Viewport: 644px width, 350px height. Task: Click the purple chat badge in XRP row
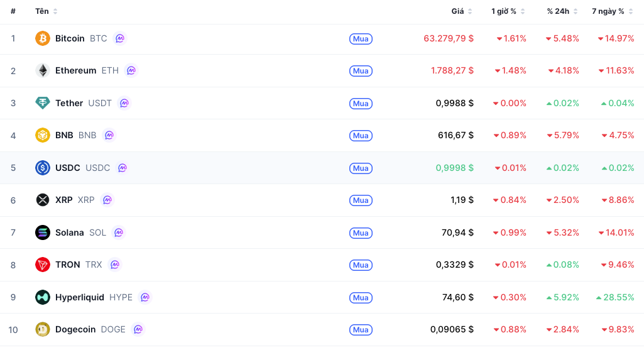tap(107, 200)
